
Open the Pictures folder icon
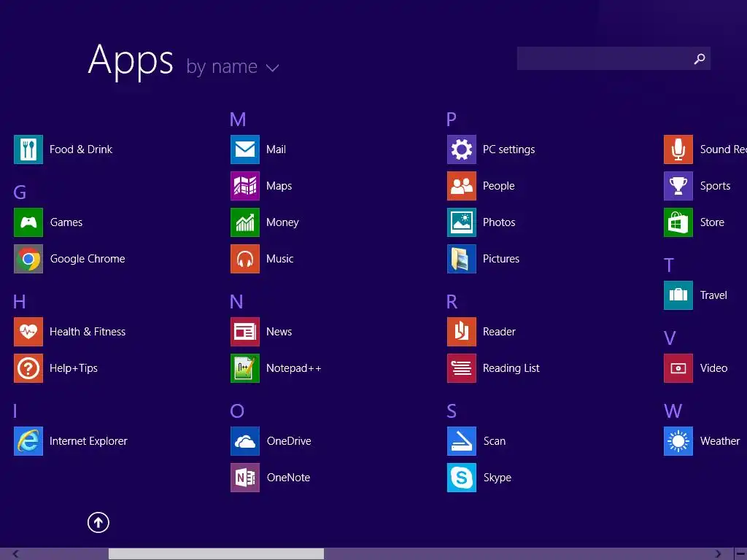(461, 259)
